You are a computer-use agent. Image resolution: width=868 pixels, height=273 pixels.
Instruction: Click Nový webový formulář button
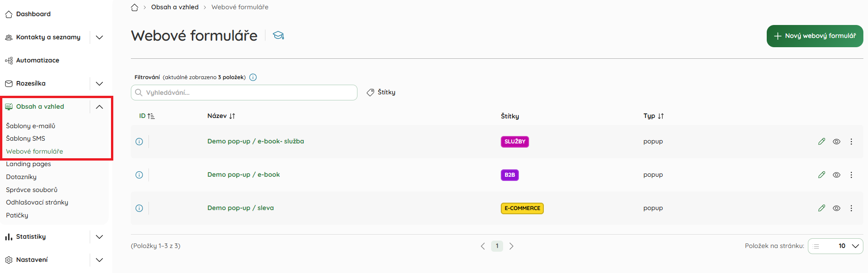[x=815, y=36]
